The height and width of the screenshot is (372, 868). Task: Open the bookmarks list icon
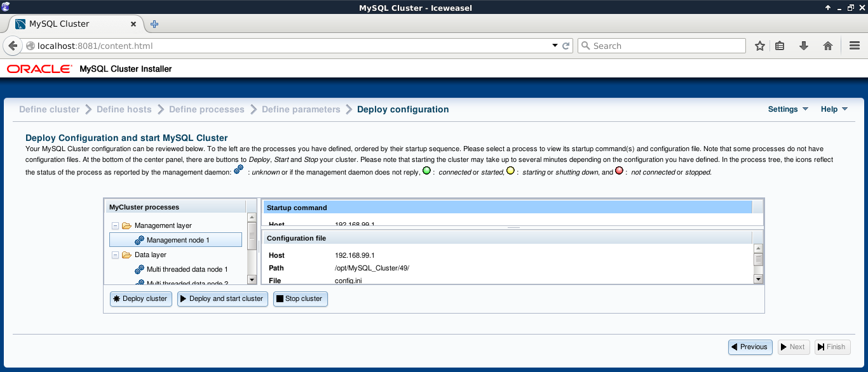(x=780, y=46)
